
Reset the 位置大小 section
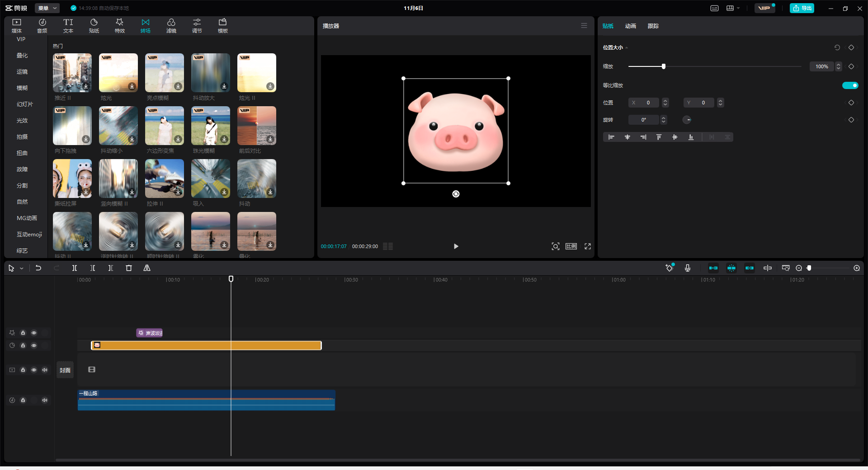pyautogui.click(x=837, y=47)
